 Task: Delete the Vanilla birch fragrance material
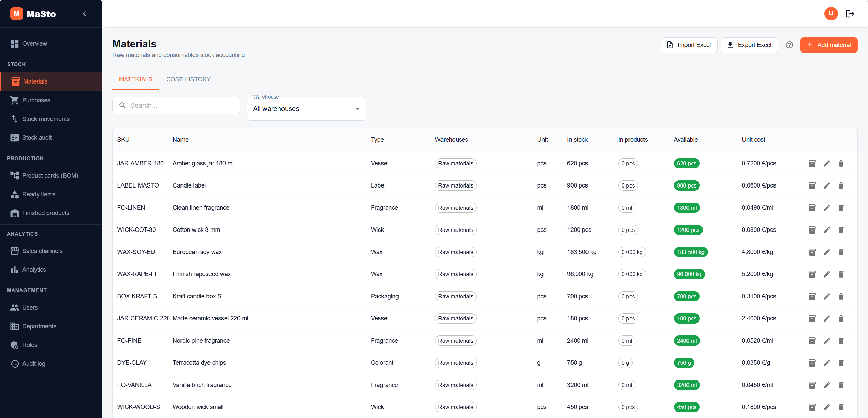pyautogui.click(x=841, y=385)
